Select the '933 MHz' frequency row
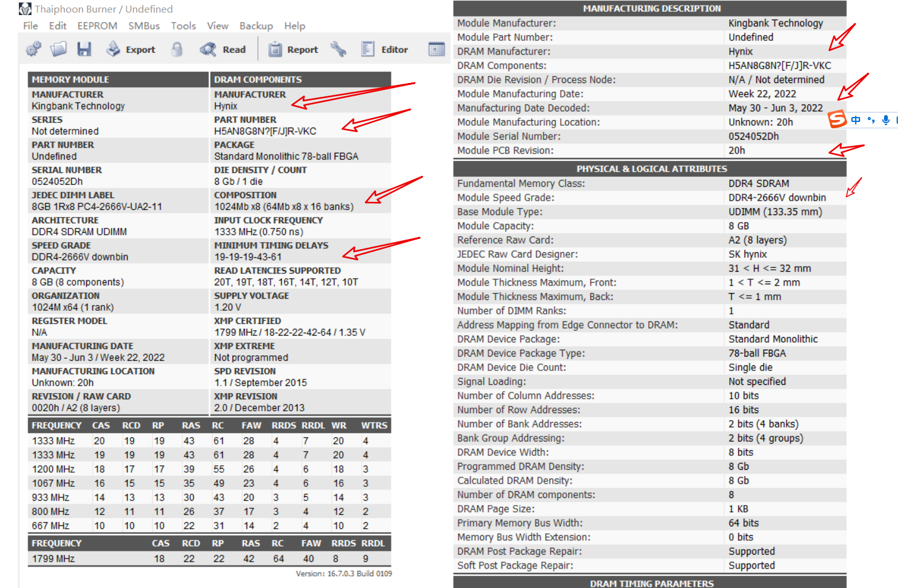913x588 pixels. pyautogui.click(x=210, y=497)
